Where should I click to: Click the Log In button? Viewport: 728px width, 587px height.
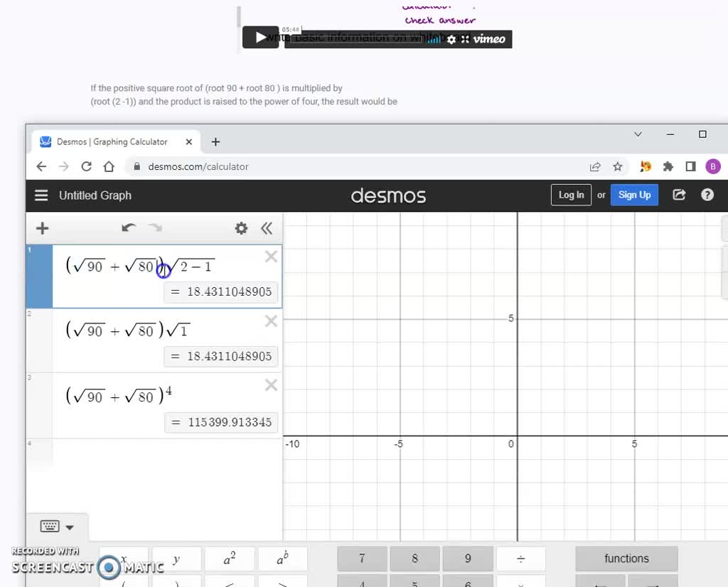[x=571, y=194]
